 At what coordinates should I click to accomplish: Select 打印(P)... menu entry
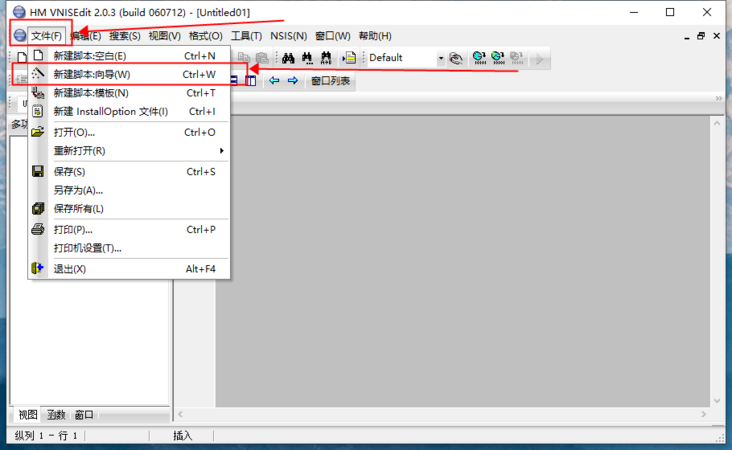(x=129, y=230)
